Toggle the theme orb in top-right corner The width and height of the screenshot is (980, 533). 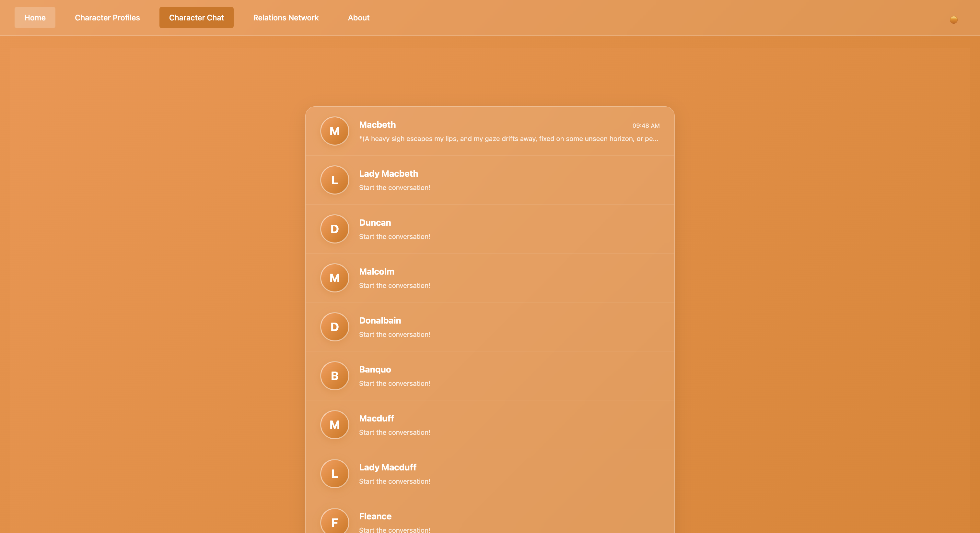(x=953, y=20)
